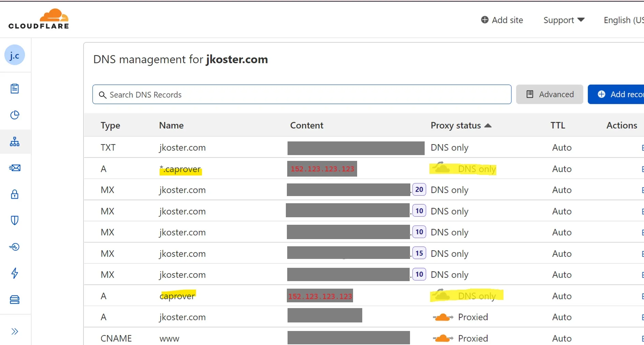Open the Access login arrow sidebar icon
The image size is (644, 345).
point(15,247)
